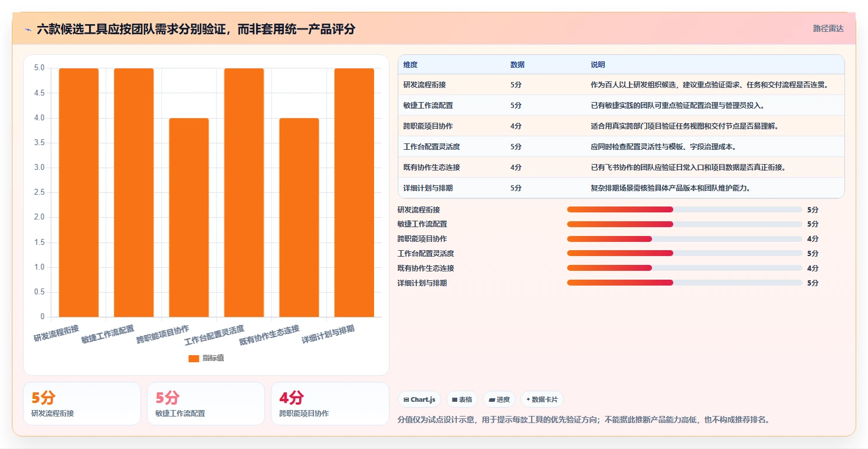Click the description starting 已有敏捷实践的团队

678,106
